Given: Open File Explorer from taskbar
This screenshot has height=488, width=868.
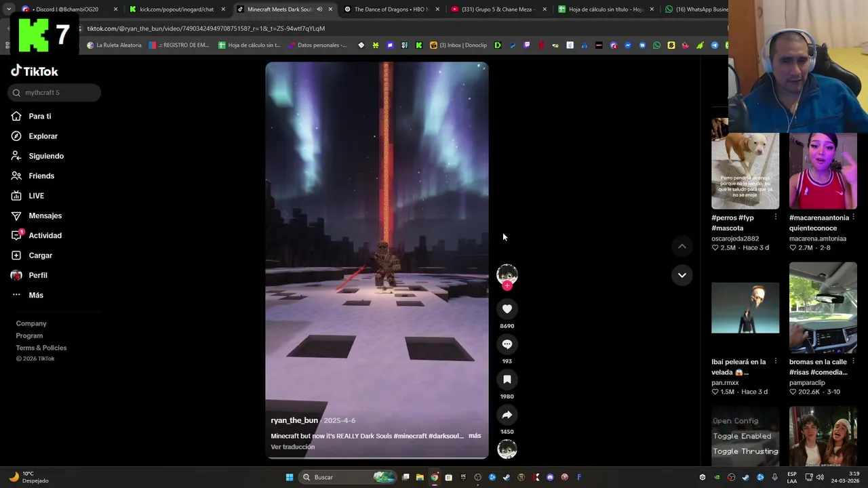Looking at the screenshot, I should click(x=420, y=477).
